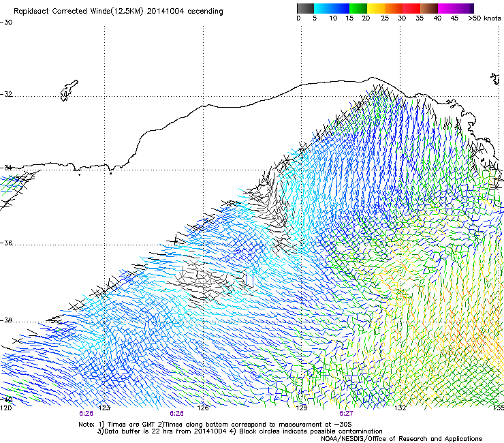Click latitude label '-38'
The image size is (504, 443).
pyautogui.click(x=6, y=320)
